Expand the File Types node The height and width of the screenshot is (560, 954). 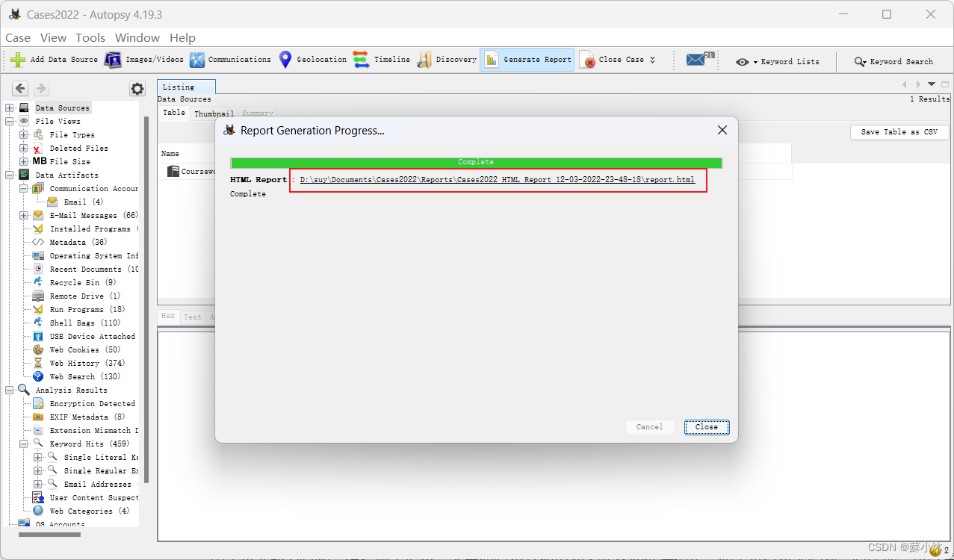24,135
